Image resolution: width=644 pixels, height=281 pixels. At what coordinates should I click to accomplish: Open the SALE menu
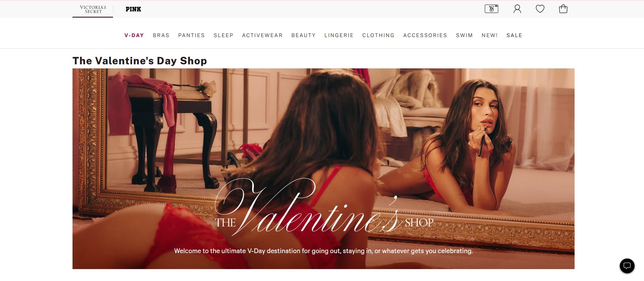coord(514,35)
